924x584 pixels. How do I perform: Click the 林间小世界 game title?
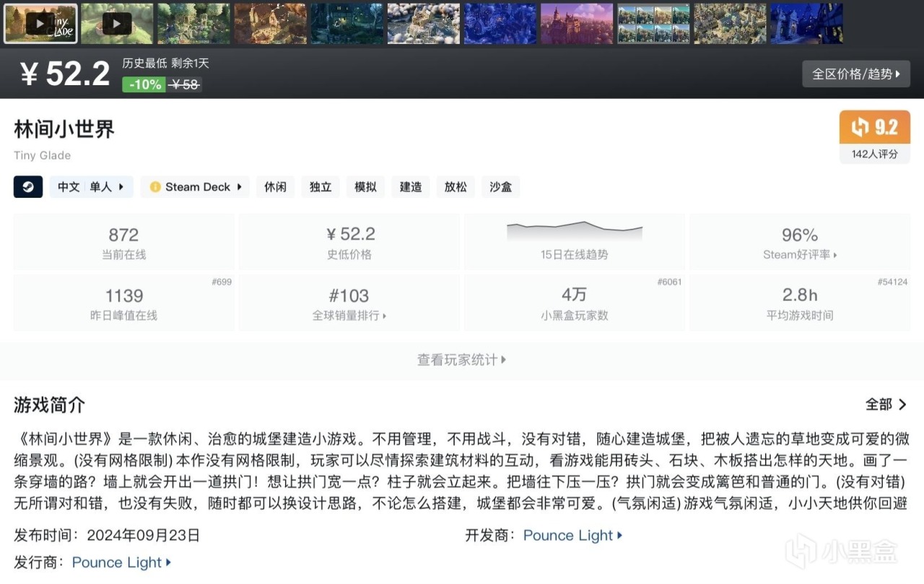(64, 129)
